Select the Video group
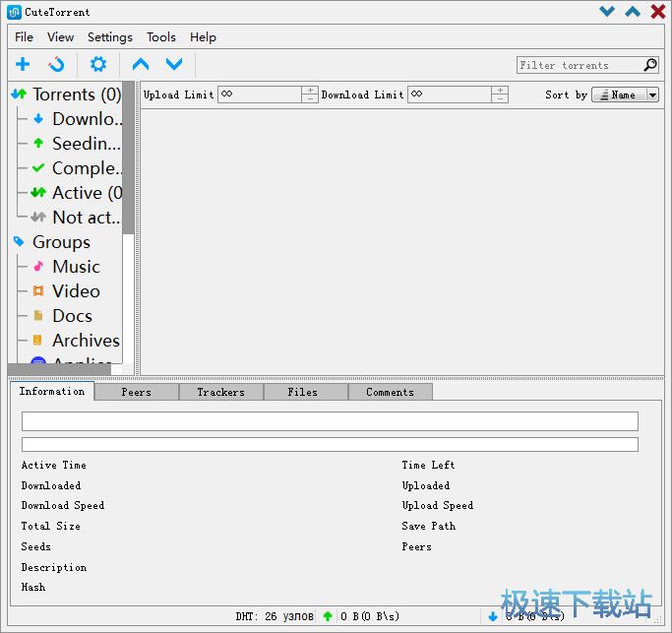The height and width of the screenshot is (633, 672). pos(76,291)
